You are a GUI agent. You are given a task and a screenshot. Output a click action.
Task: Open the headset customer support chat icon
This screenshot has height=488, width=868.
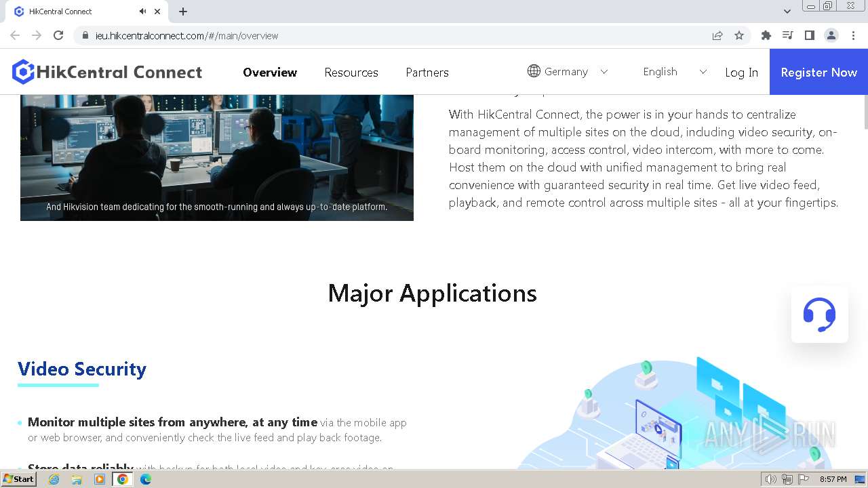click(819, 314)
